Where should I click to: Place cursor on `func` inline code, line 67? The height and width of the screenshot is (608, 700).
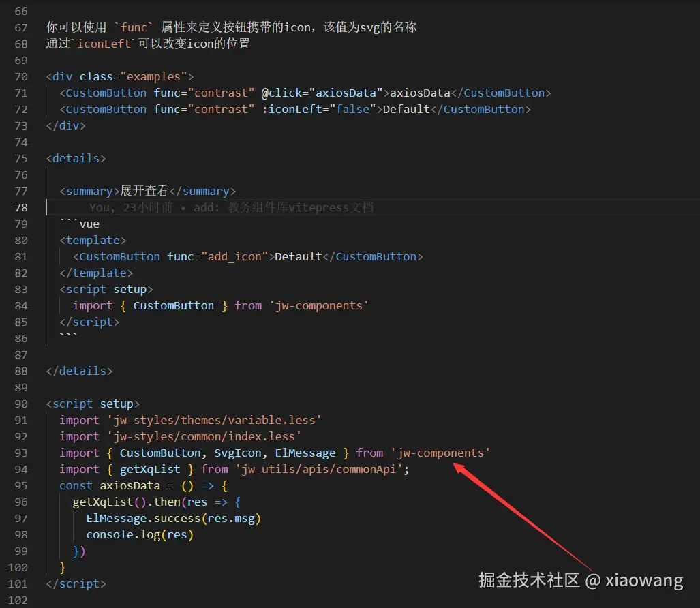[134, 28]
